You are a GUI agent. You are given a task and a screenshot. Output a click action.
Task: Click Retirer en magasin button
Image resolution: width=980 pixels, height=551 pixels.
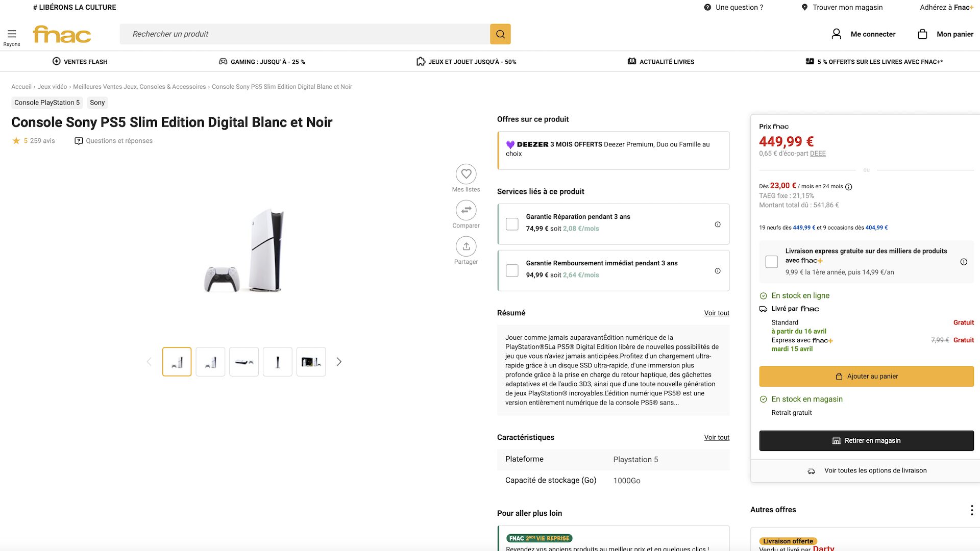(866, 441)
